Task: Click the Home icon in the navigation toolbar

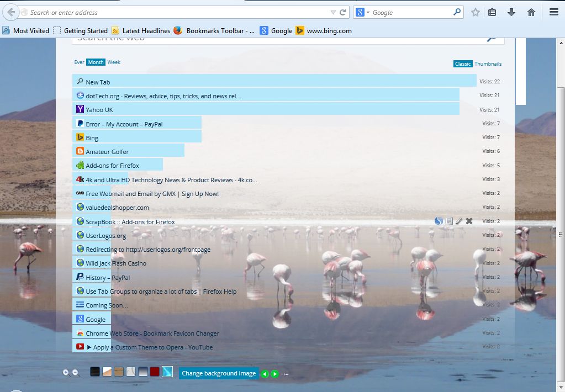Action: click(x=531, y=12)
